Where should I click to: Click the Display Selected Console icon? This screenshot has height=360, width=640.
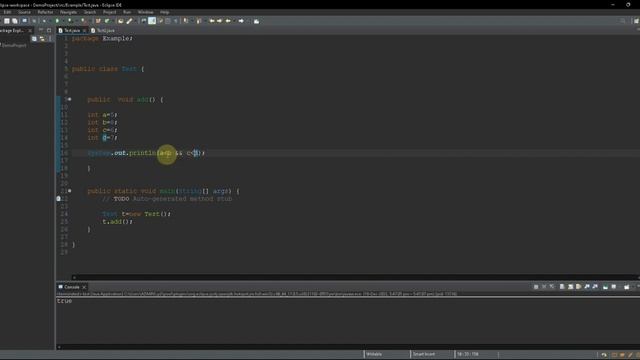(613, 287)
